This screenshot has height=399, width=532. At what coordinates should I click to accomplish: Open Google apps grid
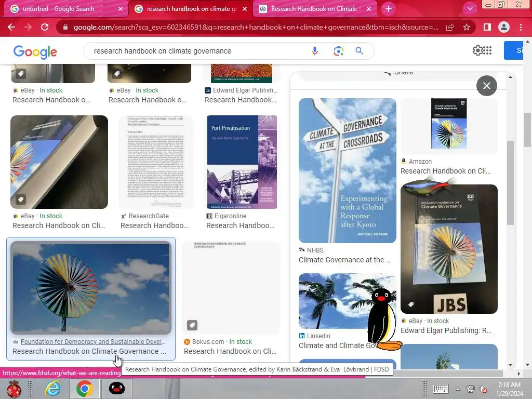[487, 50]
